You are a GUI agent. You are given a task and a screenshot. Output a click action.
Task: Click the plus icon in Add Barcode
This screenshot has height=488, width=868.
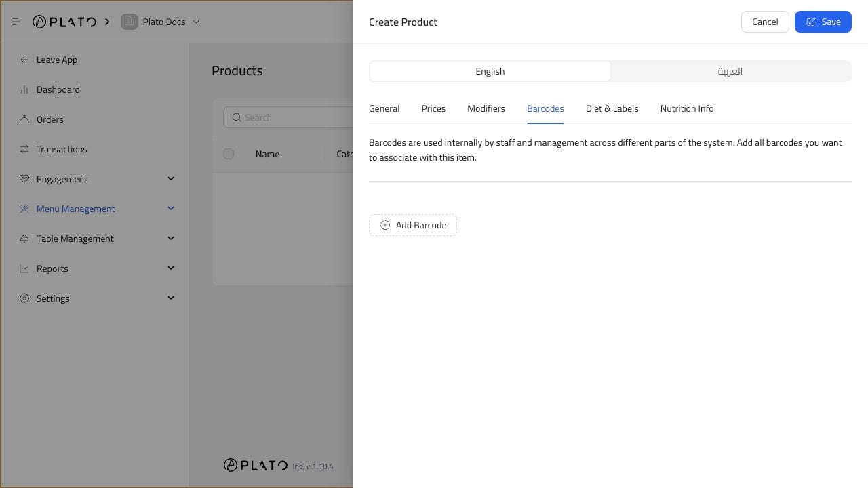[x=385, y=225]
